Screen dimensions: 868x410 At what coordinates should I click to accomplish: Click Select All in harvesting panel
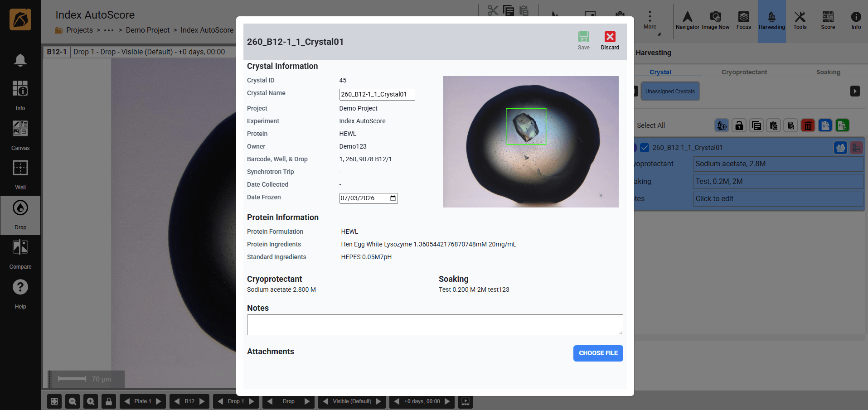click(650, 125)
